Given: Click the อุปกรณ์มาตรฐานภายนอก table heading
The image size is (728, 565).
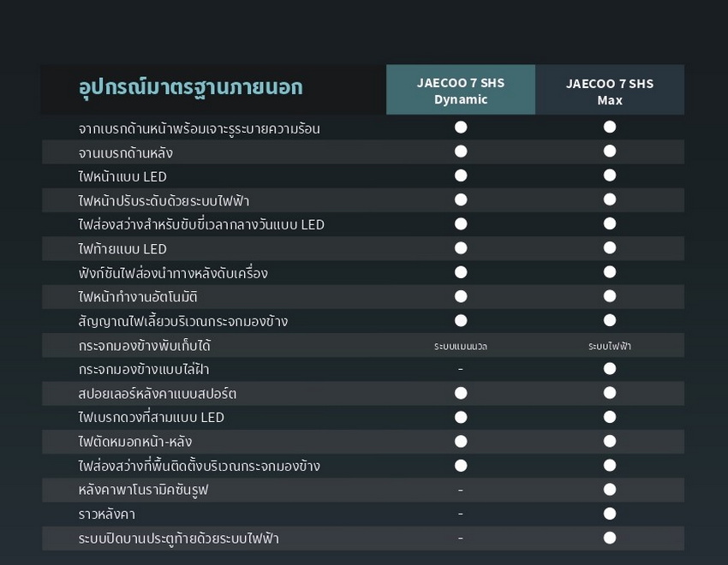Looking at the screenshot, I should (190, 88).
